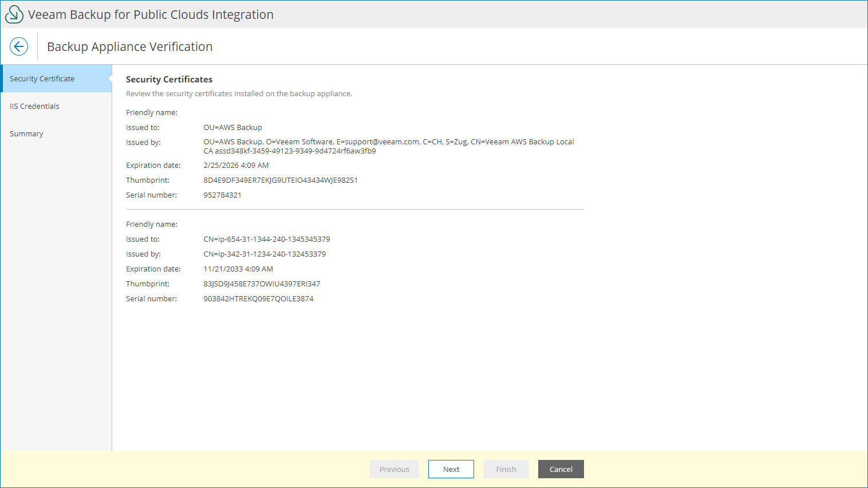The height and width of the screenshot is (488, 868).
Task: Click the disabled Finish button
Action: coord(506,469)
